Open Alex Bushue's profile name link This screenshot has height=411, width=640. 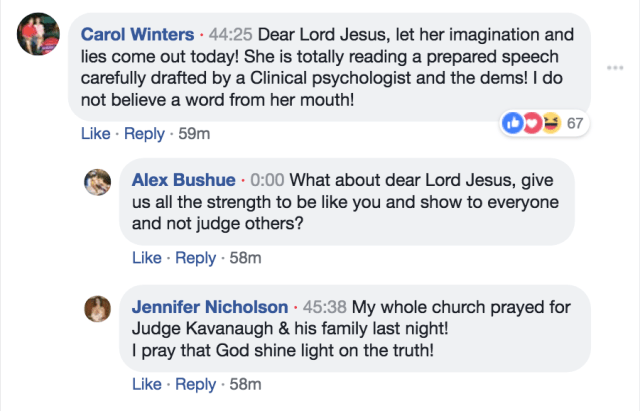click(x=185, y=180)
